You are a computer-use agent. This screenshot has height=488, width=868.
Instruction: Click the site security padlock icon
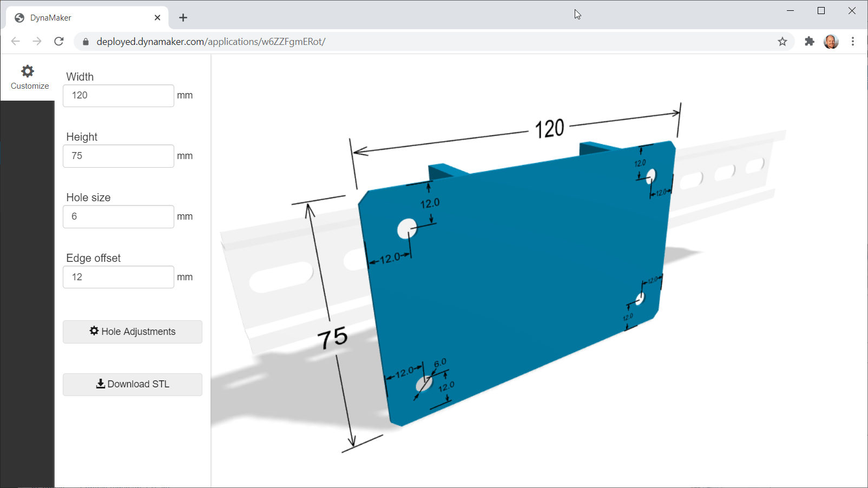coord(85,41)
